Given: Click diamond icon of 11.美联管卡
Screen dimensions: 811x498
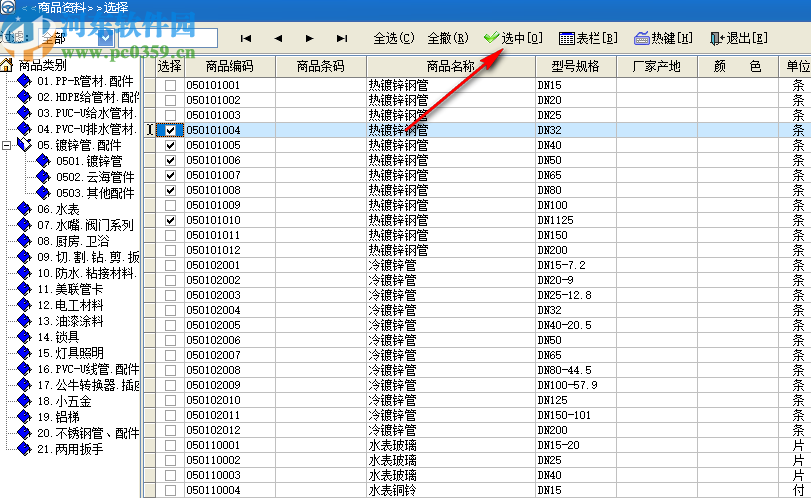Looking at the screenshot, I should click(24, 289).
